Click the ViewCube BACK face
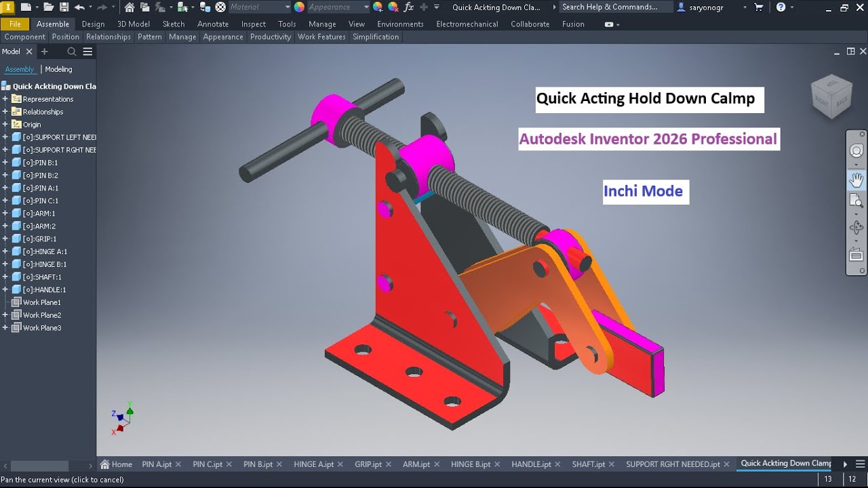868x488 pixels. (842, 100)
